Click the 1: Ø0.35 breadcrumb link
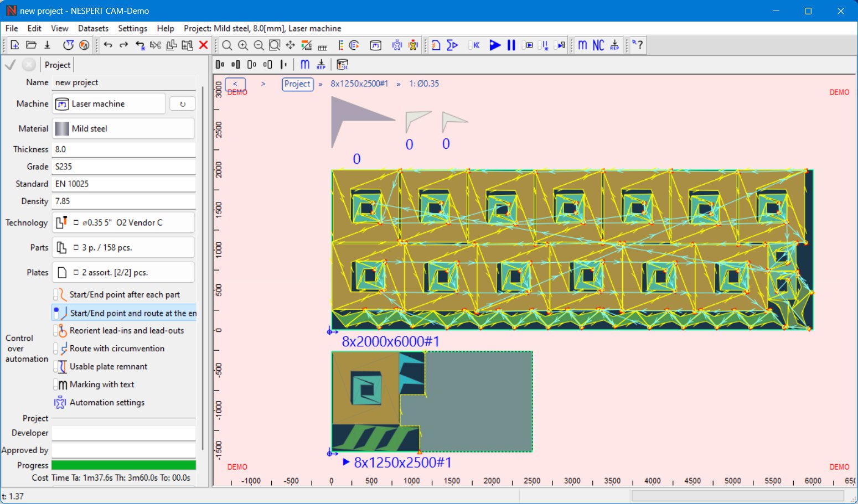The height and width of the screenshot is (504, 858). [x=424, y=84]
